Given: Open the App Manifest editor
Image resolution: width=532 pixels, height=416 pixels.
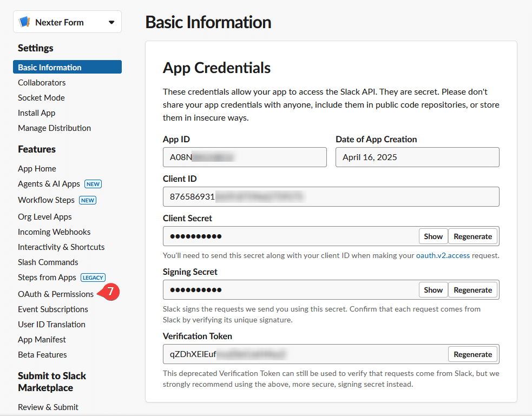Looking at the screenshot, I should [42, 339].
